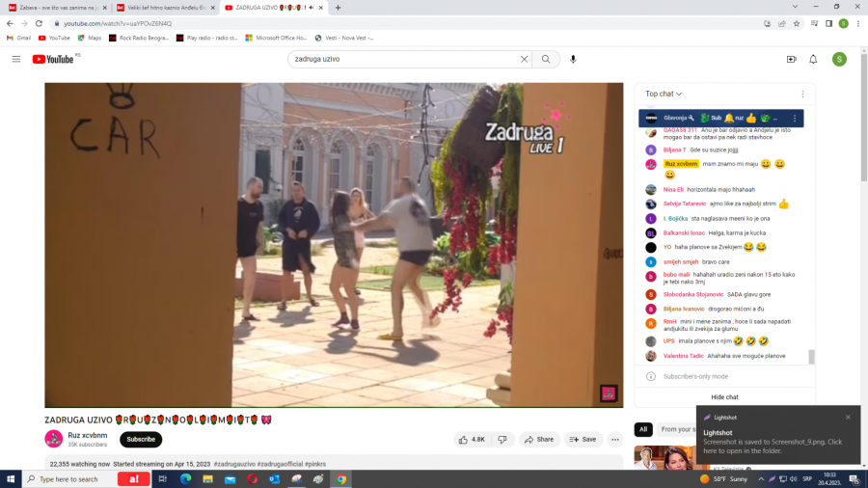Open the YouTube notifications bell
The image size is (868, 488).
click(x=813, y=59)
